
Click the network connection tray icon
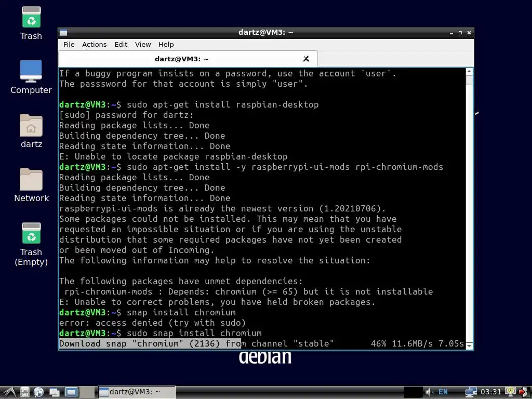[471, 392]
